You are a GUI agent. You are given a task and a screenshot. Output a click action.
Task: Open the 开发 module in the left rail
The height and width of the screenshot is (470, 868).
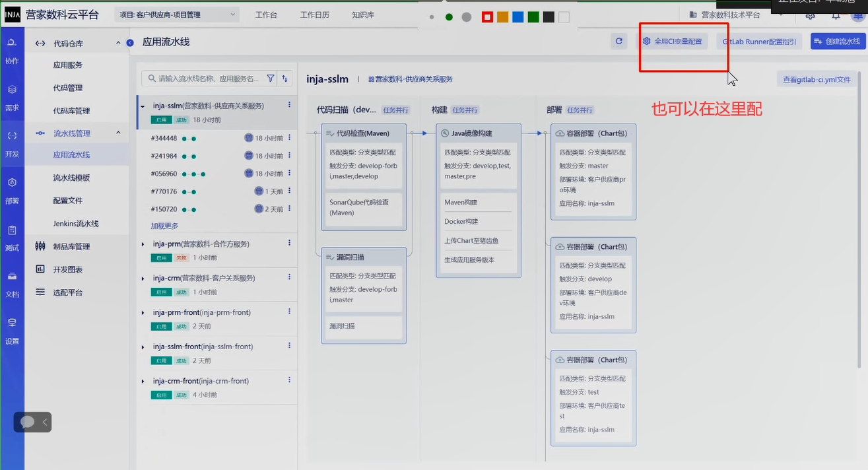click(12, 144)
